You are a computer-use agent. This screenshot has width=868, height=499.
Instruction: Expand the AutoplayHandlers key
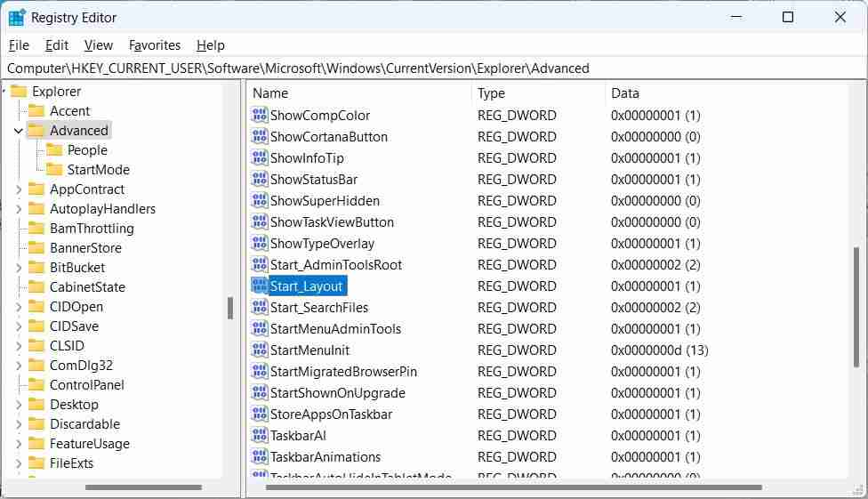coord(19,209)
